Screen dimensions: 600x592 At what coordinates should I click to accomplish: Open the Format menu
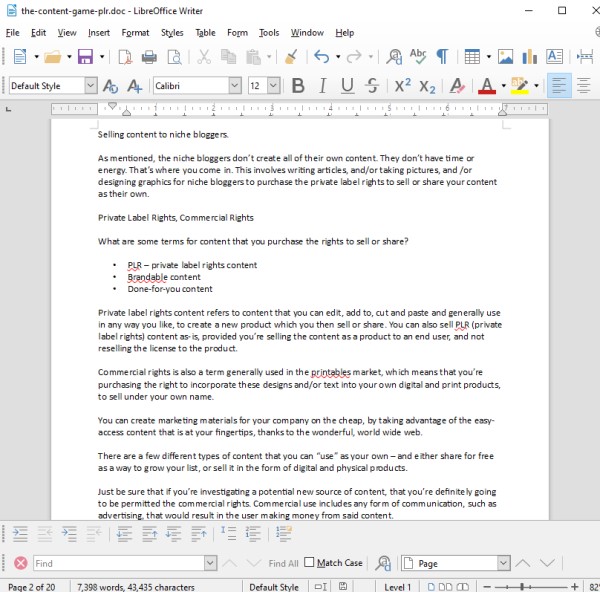pyautogui.click(x=135, y=33)
